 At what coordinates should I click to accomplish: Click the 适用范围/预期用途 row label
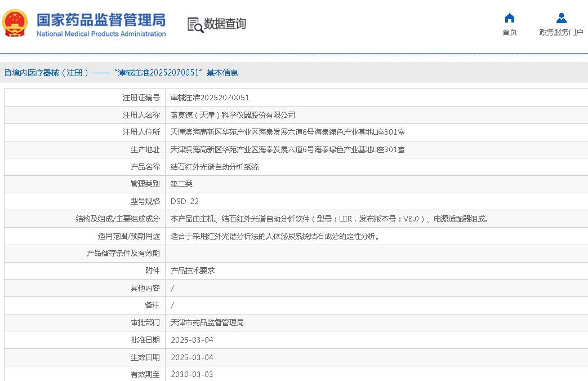[x=128, y=236]
